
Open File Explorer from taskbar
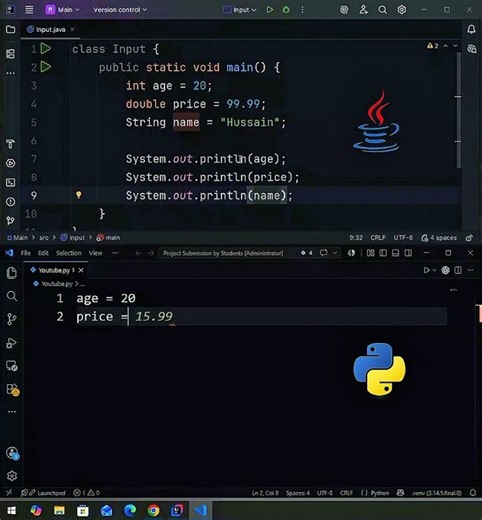[59, 510]
